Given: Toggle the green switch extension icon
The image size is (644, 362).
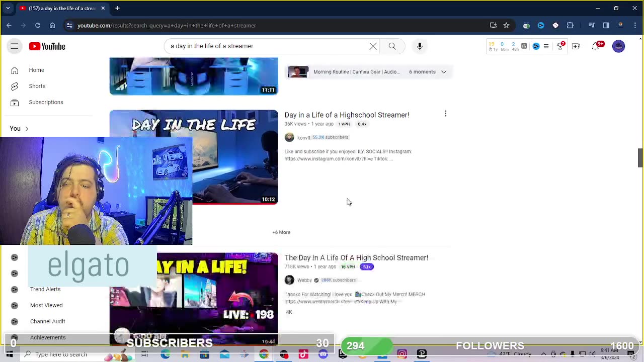Looking at the screenshot, I should 526,25.
